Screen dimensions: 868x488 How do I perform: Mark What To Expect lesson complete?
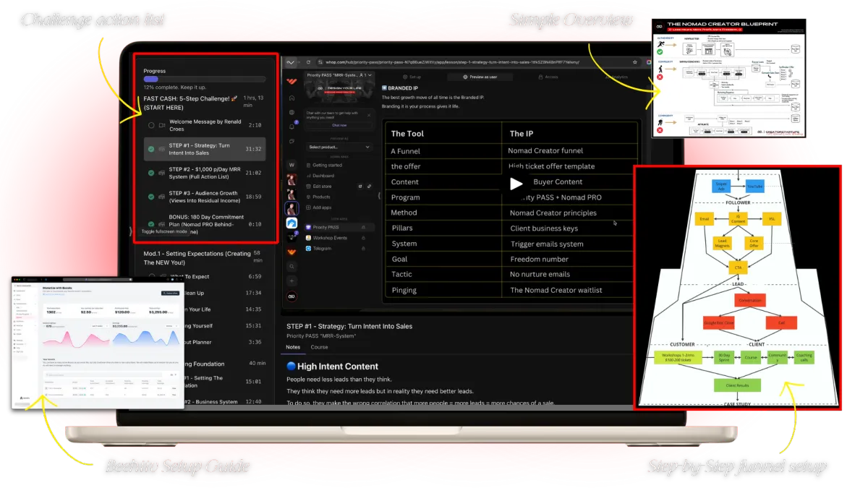[x=151, y=277]
